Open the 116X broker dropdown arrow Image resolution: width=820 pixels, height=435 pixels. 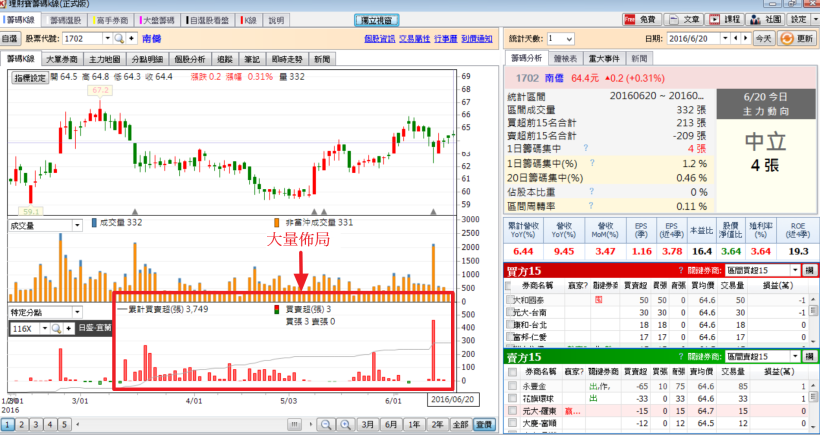[x=44, y=328]
